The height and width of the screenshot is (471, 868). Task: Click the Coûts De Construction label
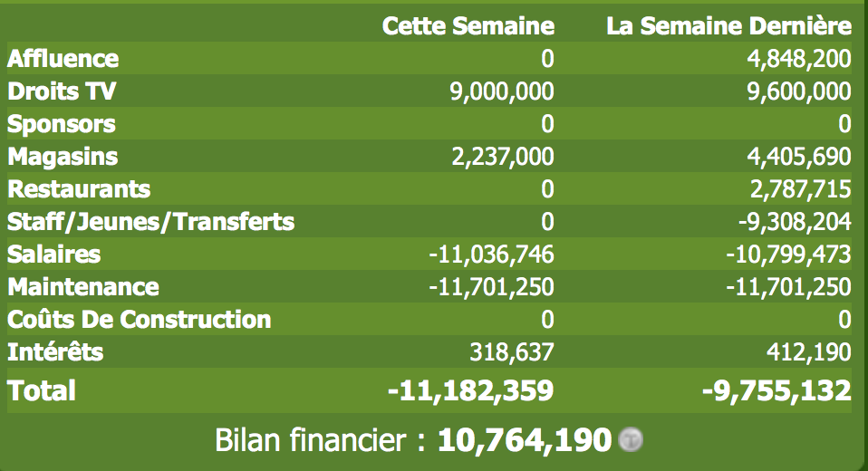[x=139, y=320]
